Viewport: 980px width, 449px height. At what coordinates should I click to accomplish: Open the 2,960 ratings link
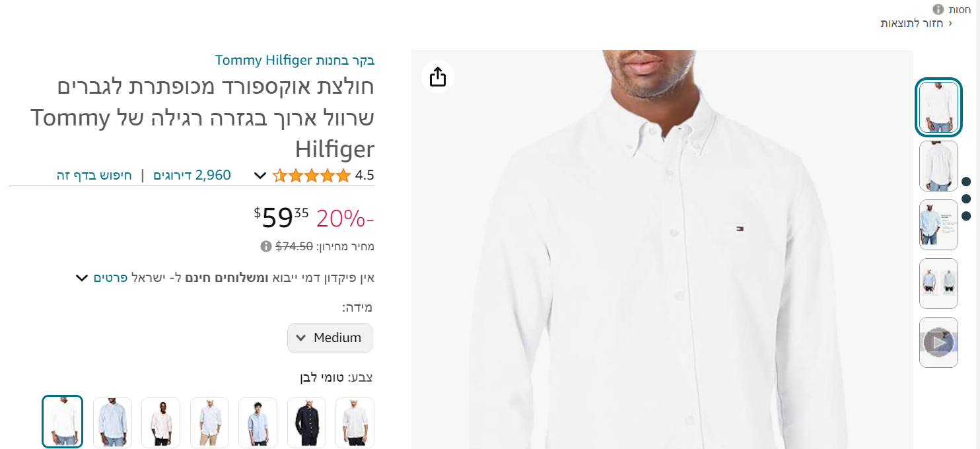[x=192, y=175]
